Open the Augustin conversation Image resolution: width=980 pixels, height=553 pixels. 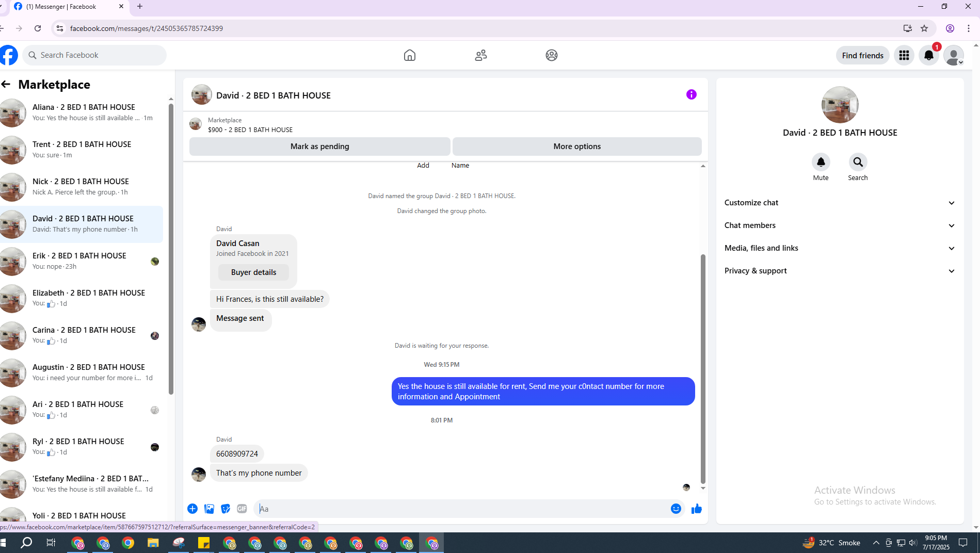click(x=83, y=372)
